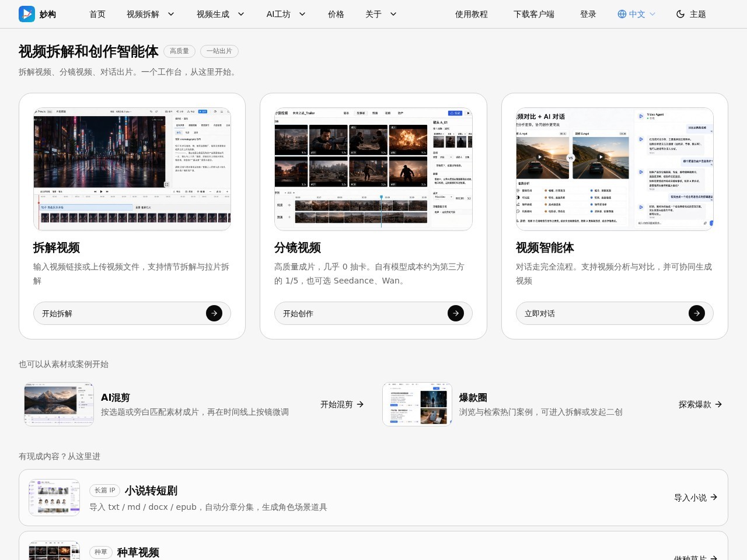Open the 分镜视频 preview thumbnail
The width and height of the screenshot is (747, 560).
[x=373, y=169]
